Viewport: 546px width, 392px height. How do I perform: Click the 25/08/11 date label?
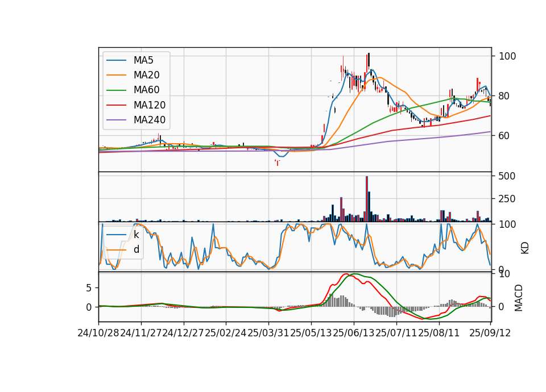[439, 333]
